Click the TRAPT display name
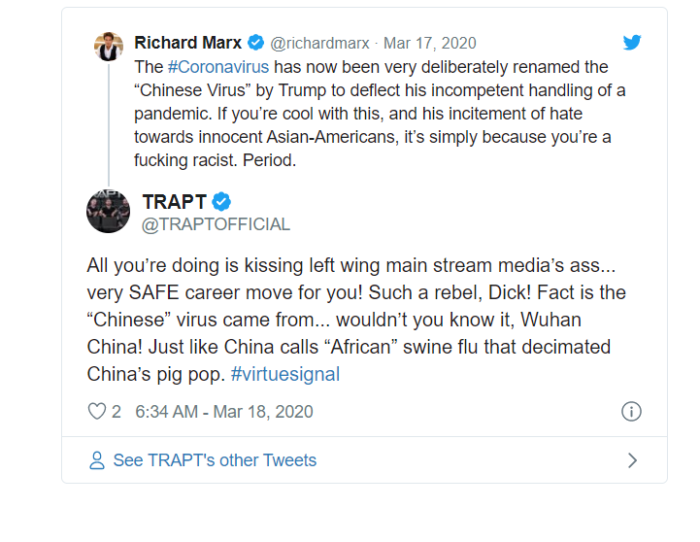Image resolution: width=700 pixels, height=542 pixels. pyautogui.click(x=174, y=201)
